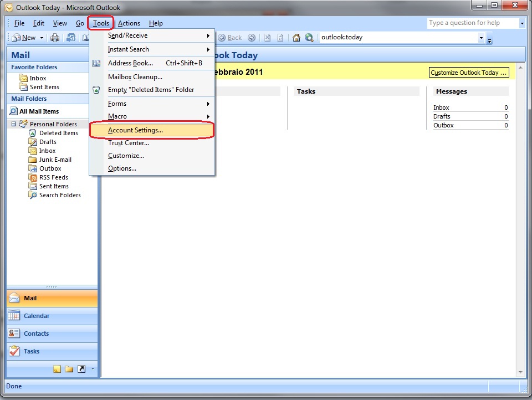Open the Configure buttons dropdown arrow
Screen dimensions: 532x400
coord(93,369)
